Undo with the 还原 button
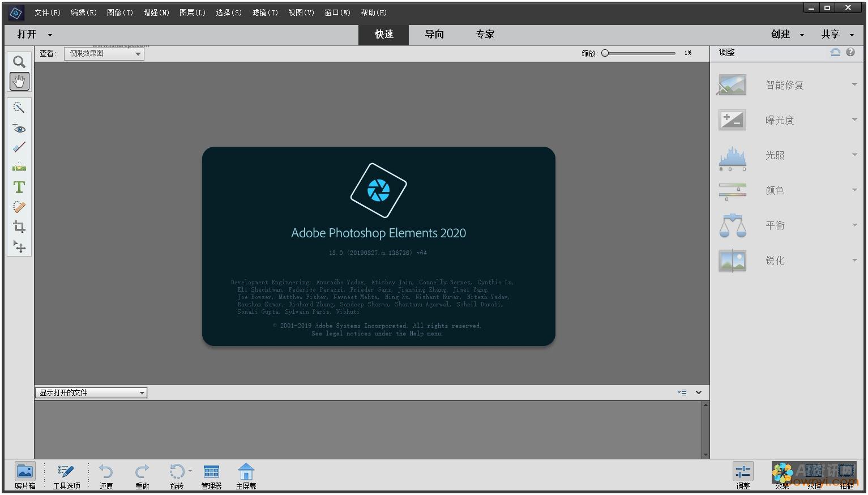The image size is (868, 495). tap(106, 476)
